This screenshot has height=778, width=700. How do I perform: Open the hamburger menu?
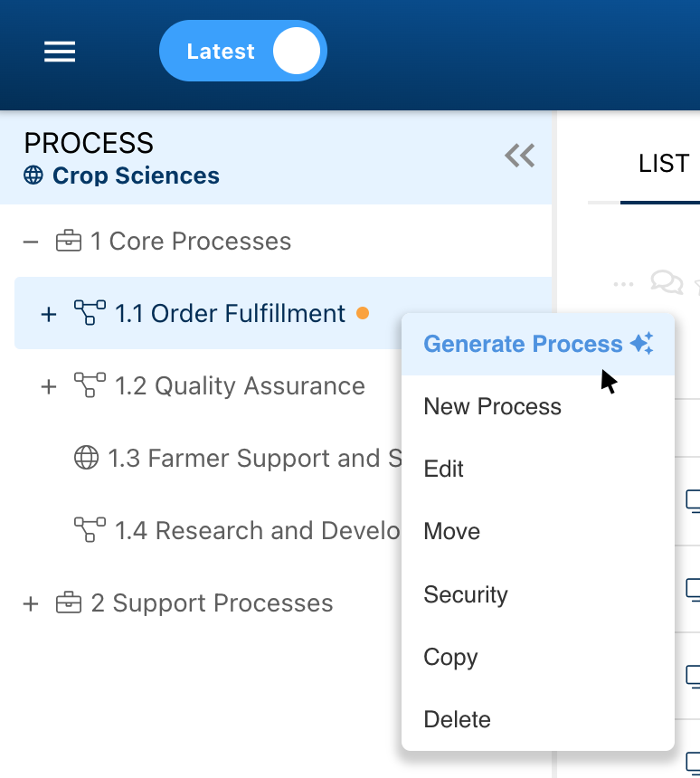point(60,52)
